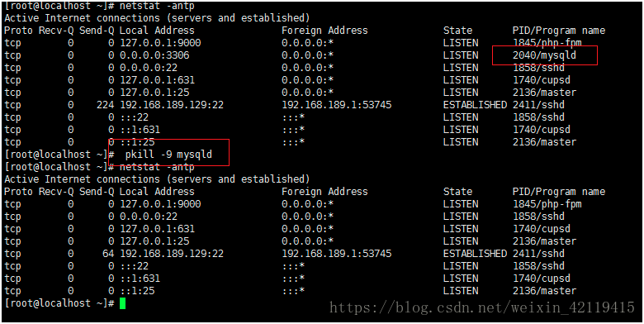The height and width of the screenshot is (324, 644).
Task: Click "127.0.0.1:9000" in the output before pkill
Action: [160, 43]
